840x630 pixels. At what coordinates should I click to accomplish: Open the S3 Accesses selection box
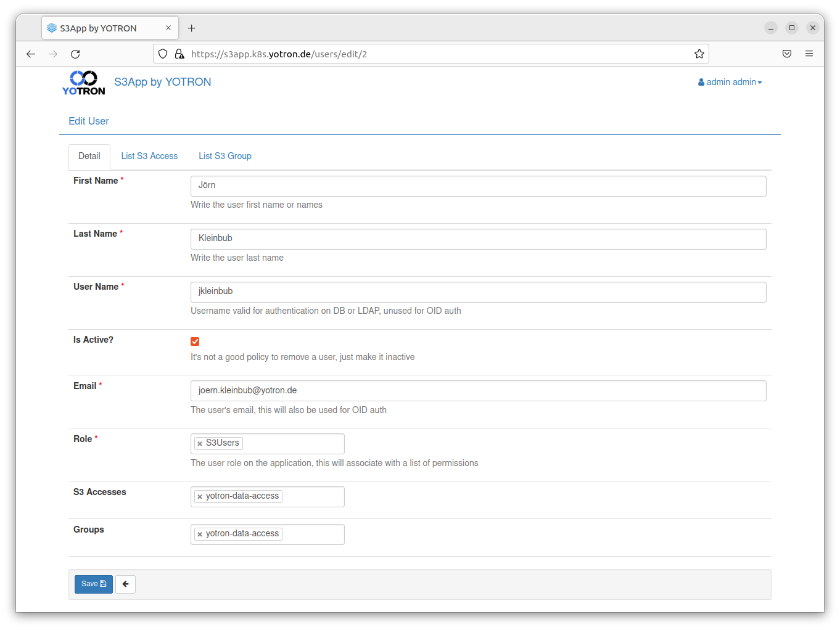pyautogui.click(x=268, y=497)
